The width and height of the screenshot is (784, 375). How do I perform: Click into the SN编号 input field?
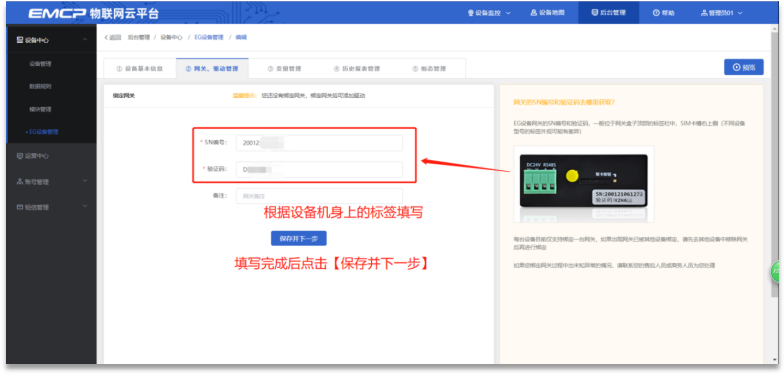click(319, 143)
